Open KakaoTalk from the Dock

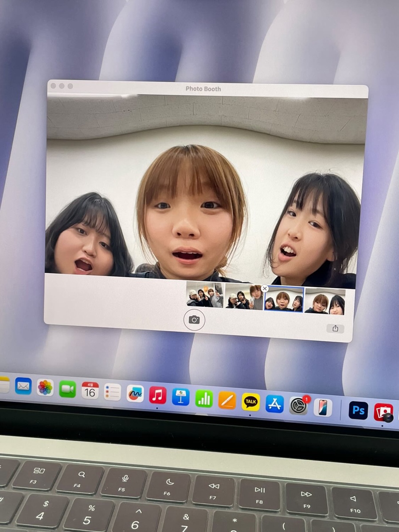pos(250,402)
